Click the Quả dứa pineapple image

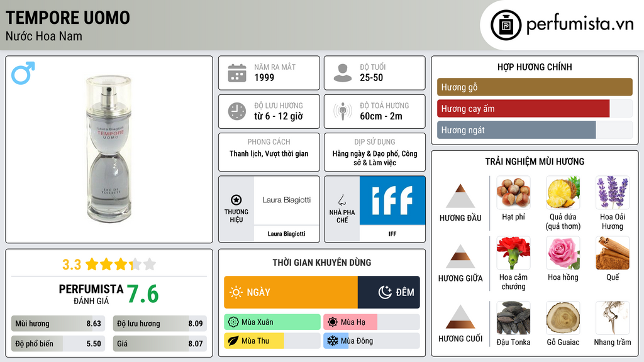(x=563, y=192)
